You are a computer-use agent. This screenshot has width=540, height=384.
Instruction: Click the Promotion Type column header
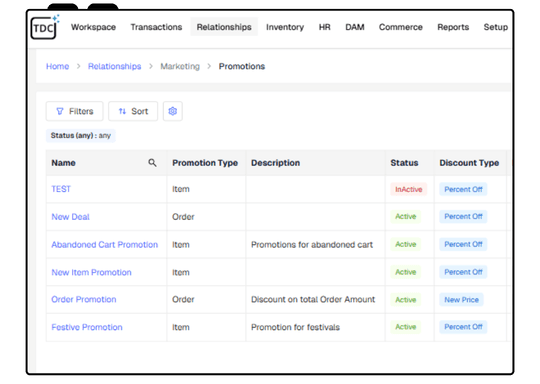205,163
